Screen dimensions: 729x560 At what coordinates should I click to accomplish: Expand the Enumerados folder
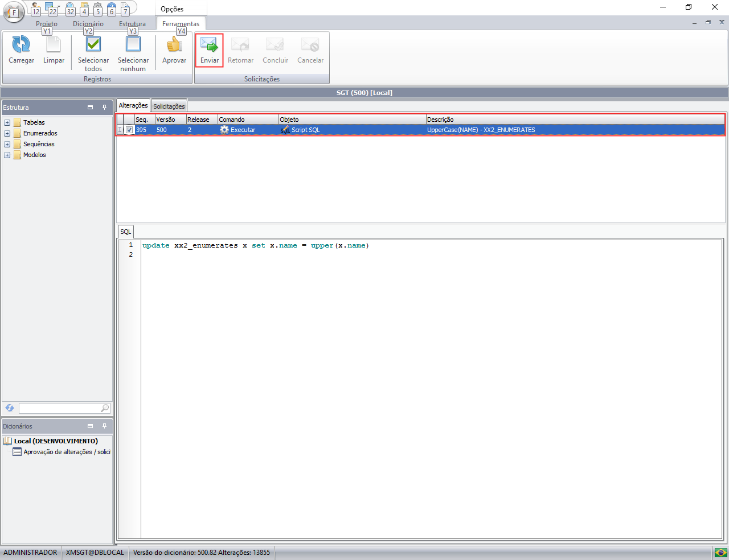coord(7,134)
